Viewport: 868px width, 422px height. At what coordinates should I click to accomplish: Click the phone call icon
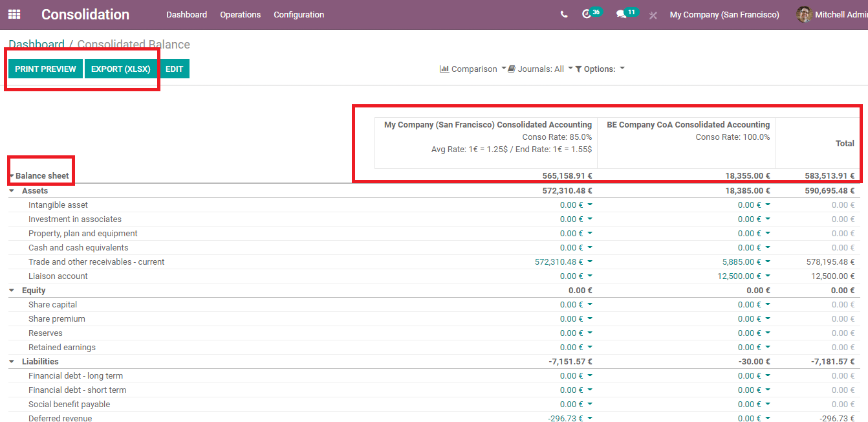tap(564, 14)
